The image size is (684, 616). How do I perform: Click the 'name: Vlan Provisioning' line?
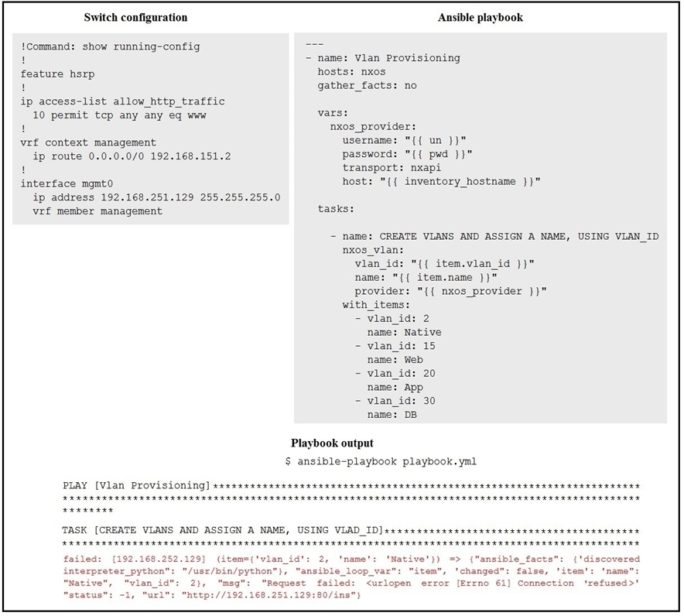coord(383,58)
